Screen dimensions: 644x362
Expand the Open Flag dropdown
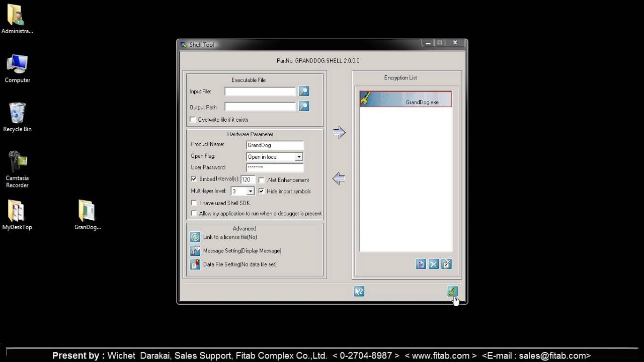coord(299,157)
